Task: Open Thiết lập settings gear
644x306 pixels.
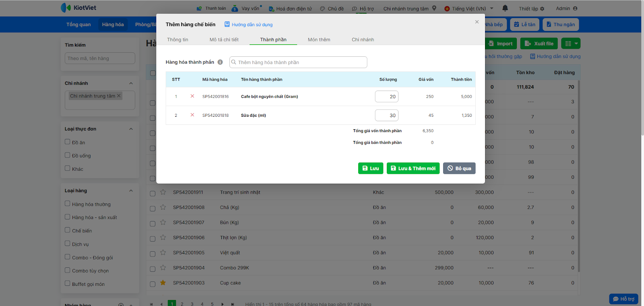Action: [531, 8]
